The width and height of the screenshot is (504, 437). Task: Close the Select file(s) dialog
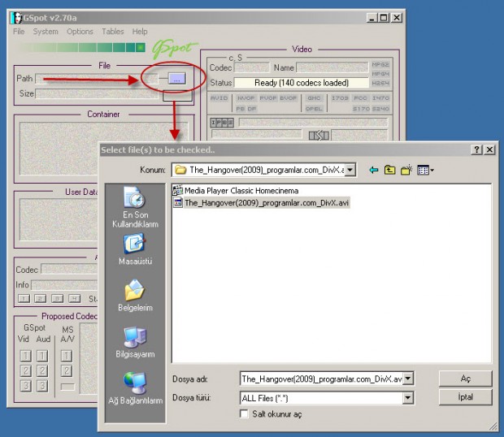pos(489,149)
